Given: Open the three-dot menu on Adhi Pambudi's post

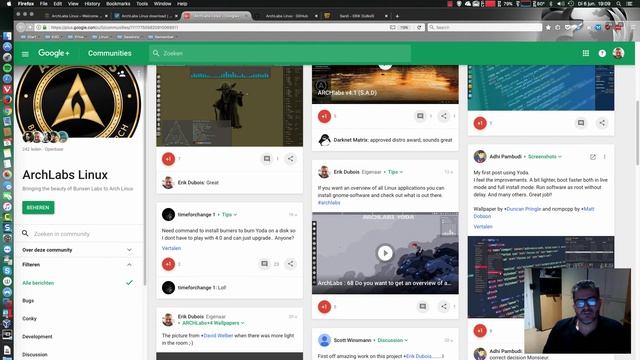Looking at the screenshot, I should coord(604,157).
